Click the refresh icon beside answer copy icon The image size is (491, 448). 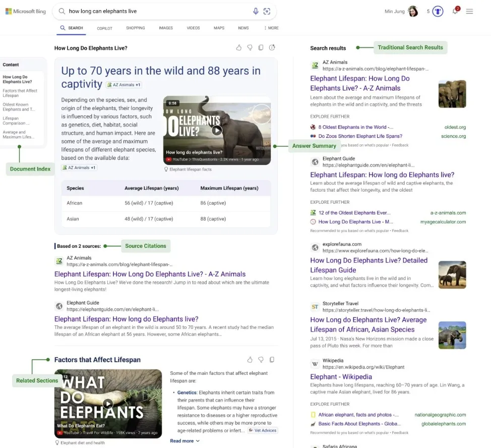pos(272,47)
